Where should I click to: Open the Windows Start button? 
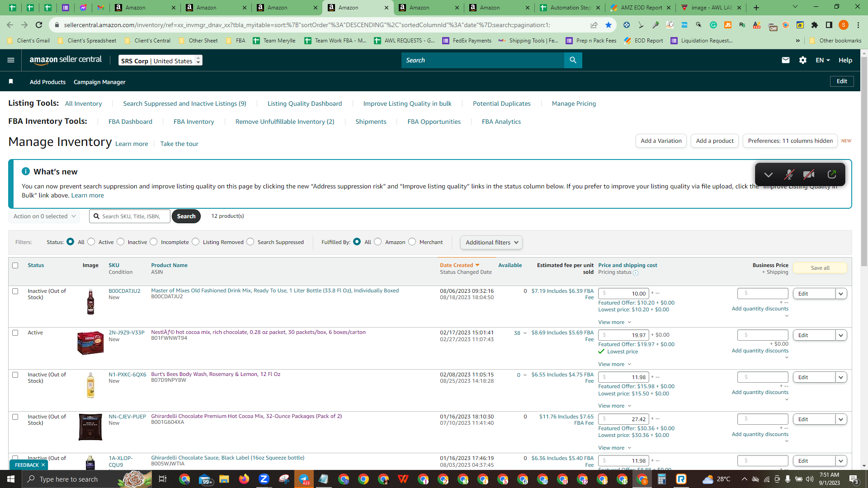tap(11, 479)
